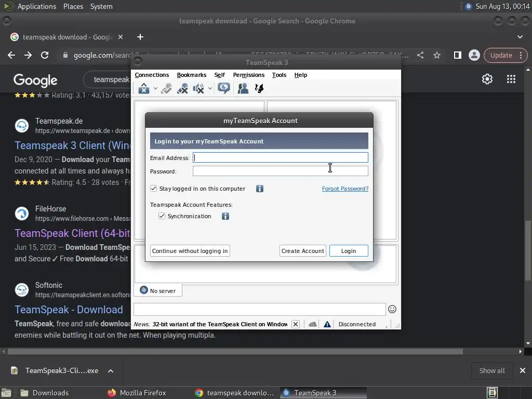Click the Disconnect from server toolbar icon
Image resolution: width=532 pixels, height=399 pixels.
point(144,88)
